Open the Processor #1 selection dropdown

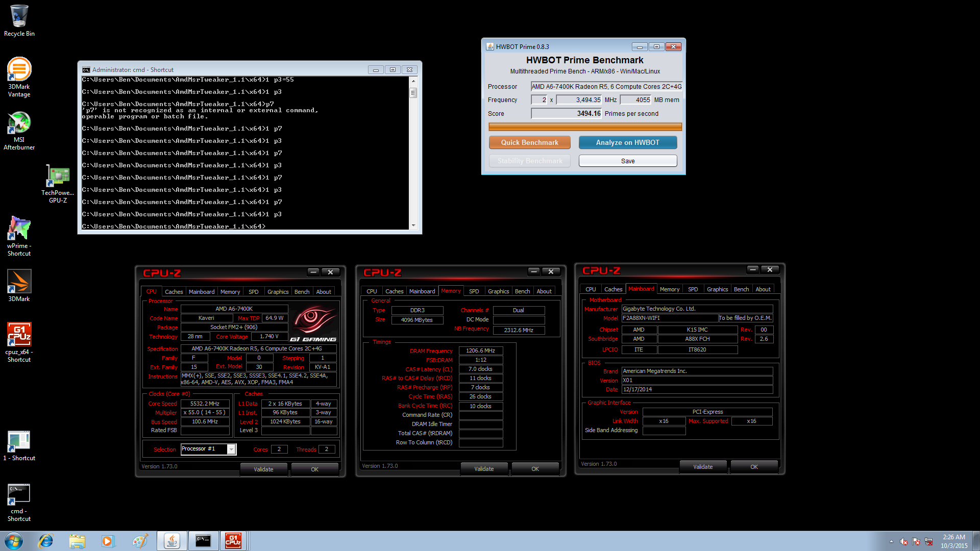208,449
